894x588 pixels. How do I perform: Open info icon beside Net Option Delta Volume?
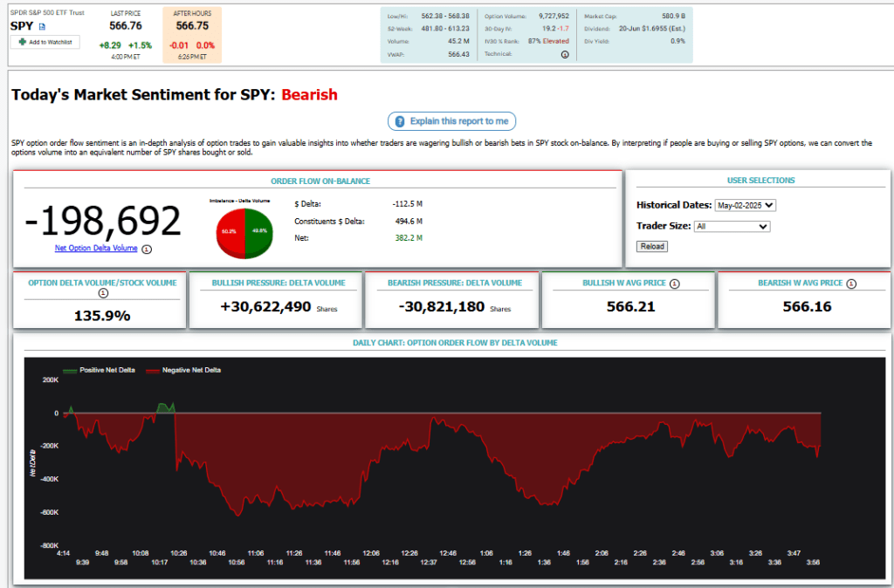point(147,249)
